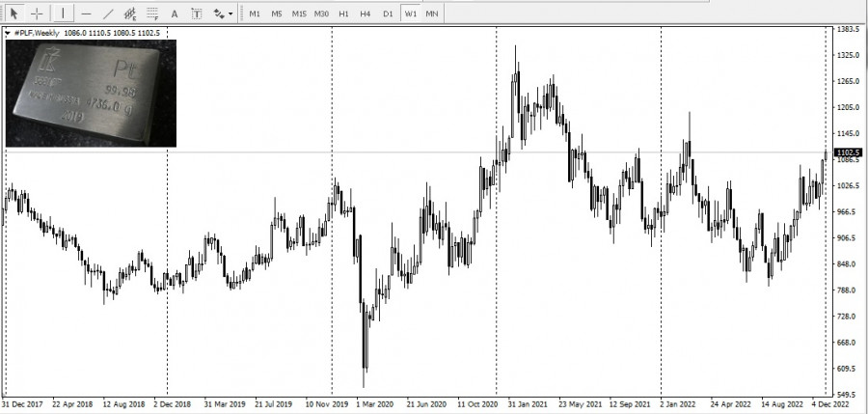
Task: Click the arrows objects icon
Action: point(219,14)
